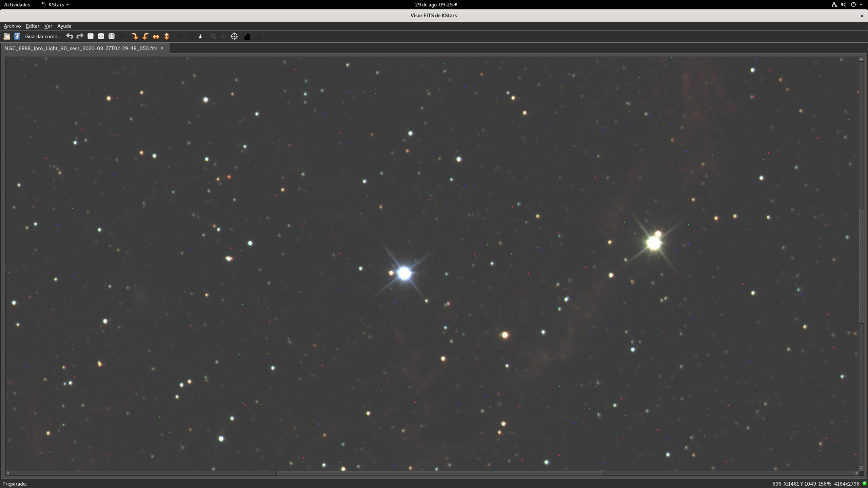Screen dimensions: 868x488
Task: Expand the KStars application menu
Action: coord(55,4)
